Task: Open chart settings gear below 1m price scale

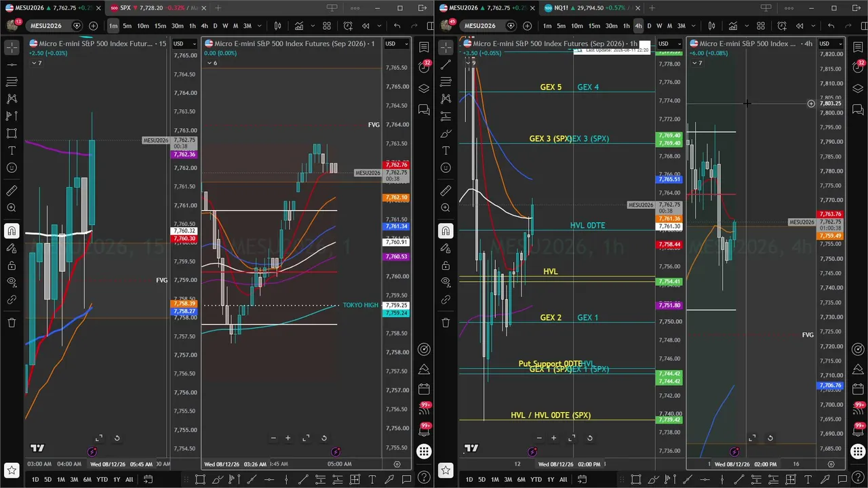Action: coord(397,464)
